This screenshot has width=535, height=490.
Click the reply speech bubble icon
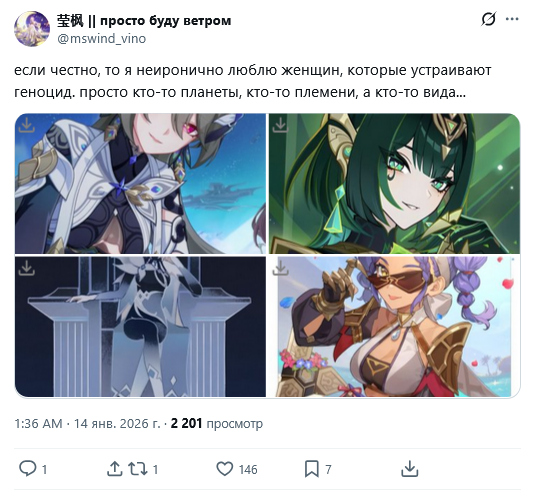click(27, 469)
